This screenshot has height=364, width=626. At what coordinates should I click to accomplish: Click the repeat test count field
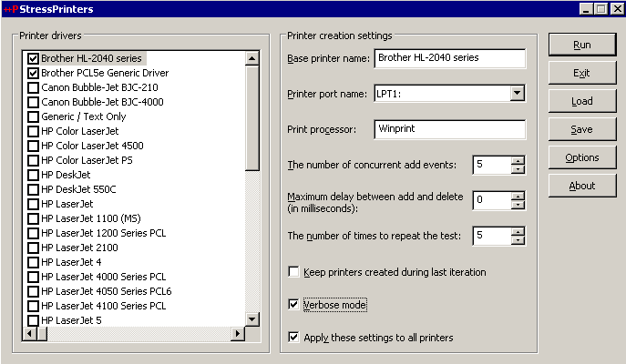[x=491, y=236]
